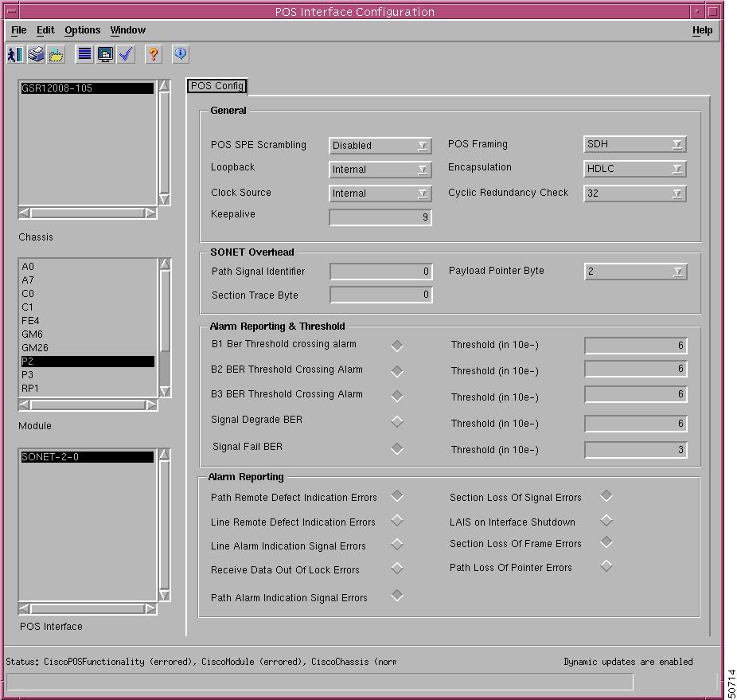Screen dimensions: 737x700
Task: Click the blue info bubble icon
Action: pos(181,55)
